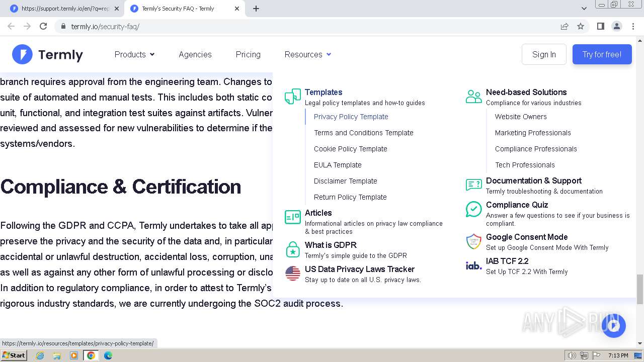The image size is (644, 362).
Task: Click the Need-based Solutions people icon
Action: pyautogui.click(x=474, y=96)
